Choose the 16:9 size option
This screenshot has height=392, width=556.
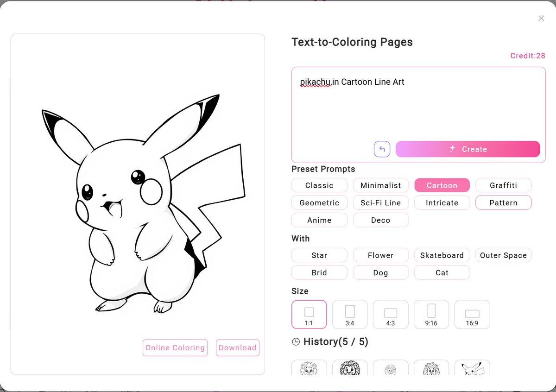[x=472, y=315]
